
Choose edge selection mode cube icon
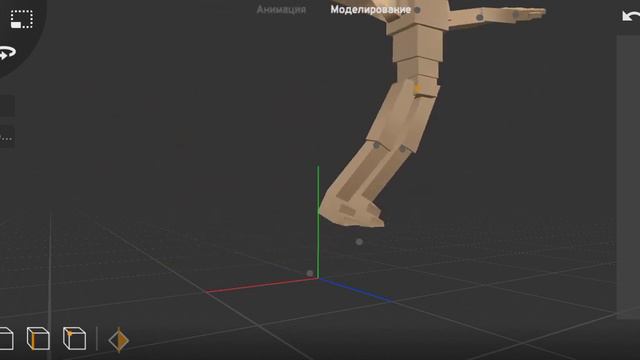click(38, 338)
